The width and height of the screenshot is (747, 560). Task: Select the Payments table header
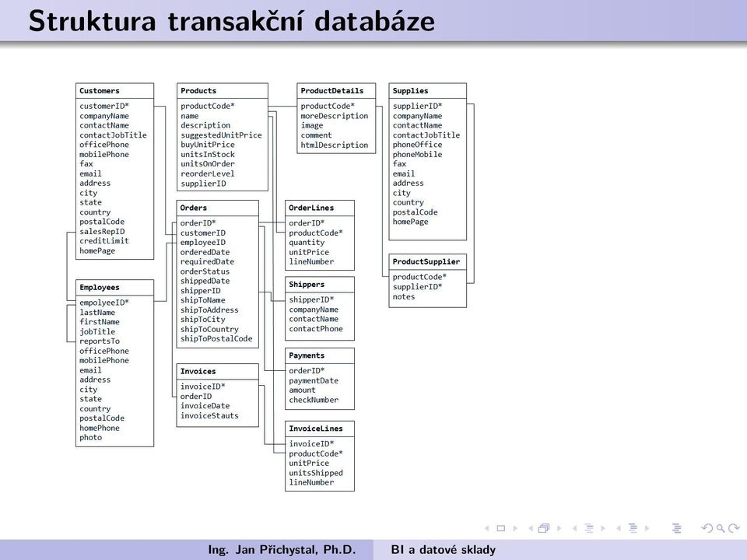click(x=320, y=355)
